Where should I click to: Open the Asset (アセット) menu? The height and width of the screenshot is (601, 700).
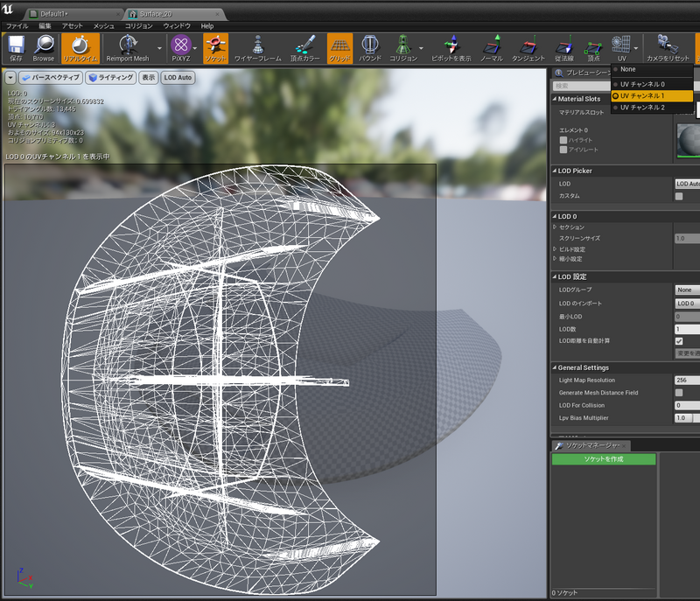pos(73,26)
